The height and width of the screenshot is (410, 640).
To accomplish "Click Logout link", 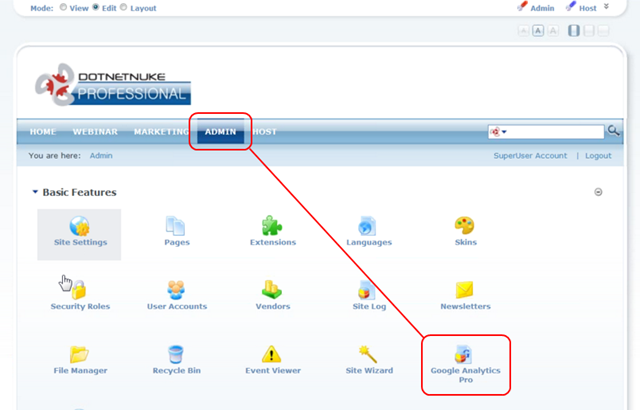I will pos(598,155).
